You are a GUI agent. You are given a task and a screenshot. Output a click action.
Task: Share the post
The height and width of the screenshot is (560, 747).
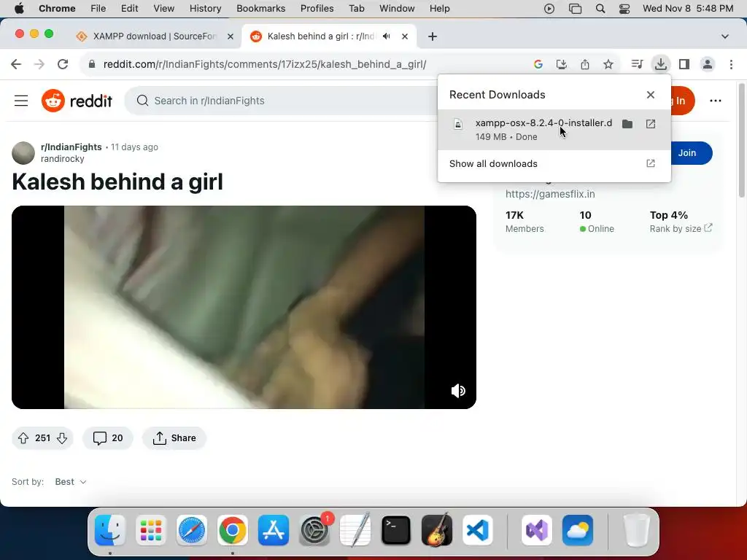click(x=174, y=438)
